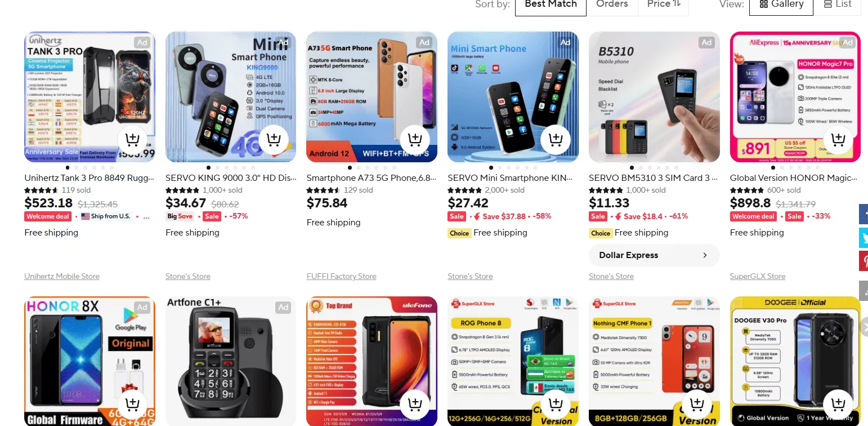This screenshot has width=868, height=426.
Task: Sort results by Orders
Action: point(612,4)
